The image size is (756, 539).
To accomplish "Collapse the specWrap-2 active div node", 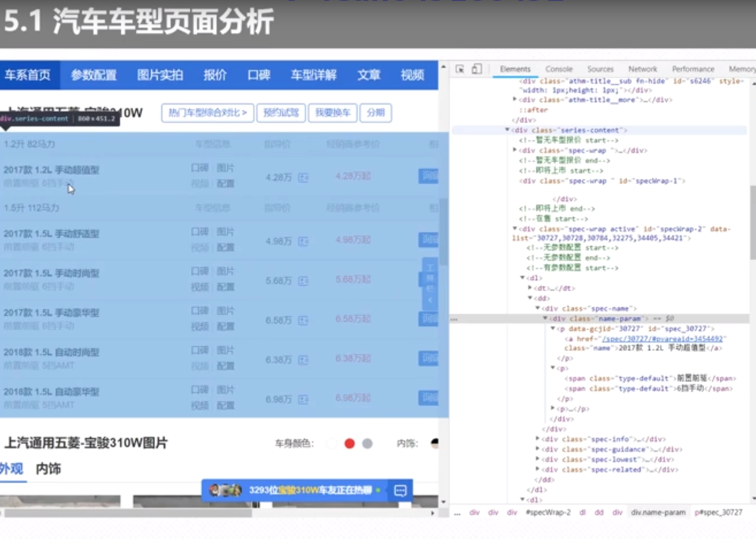I will [x=514, y=229].
